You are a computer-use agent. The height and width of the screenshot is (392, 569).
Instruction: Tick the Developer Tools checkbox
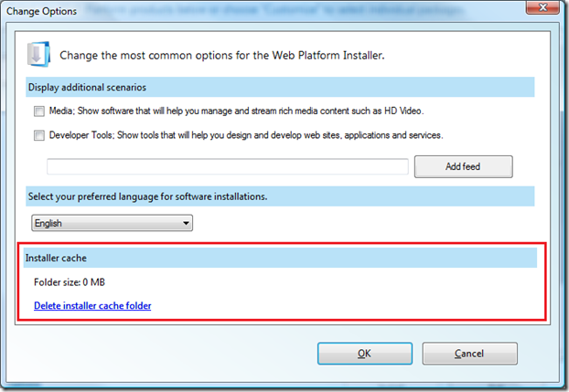39,135
